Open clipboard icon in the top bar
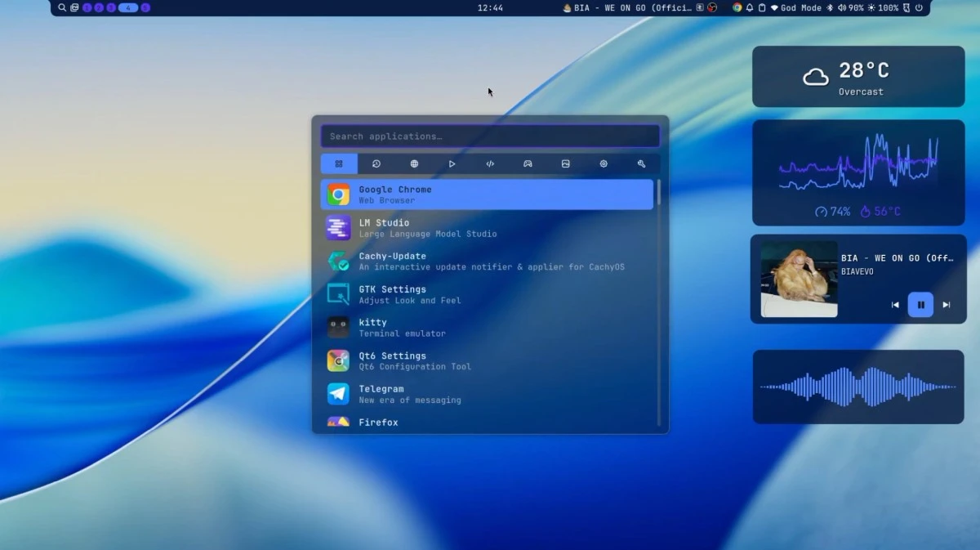 pos(762,7)
